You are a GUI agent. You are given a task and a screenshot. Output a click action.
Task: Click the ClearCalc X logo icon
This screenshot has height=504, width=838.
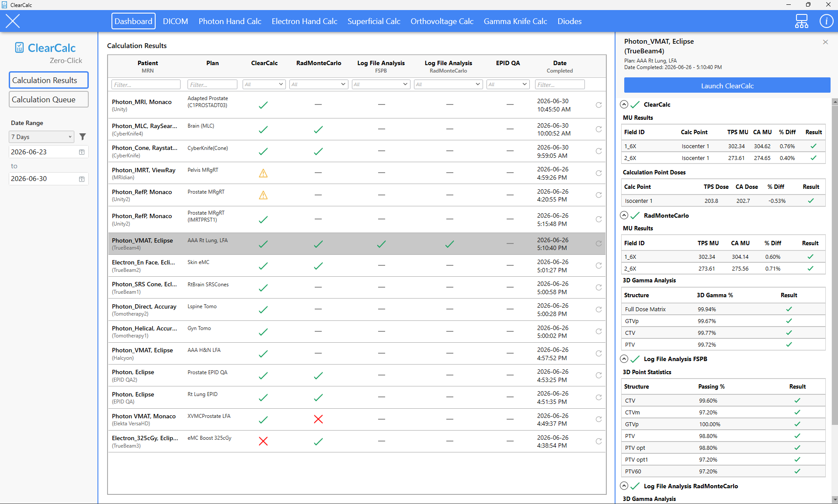(x=13, y=21)
